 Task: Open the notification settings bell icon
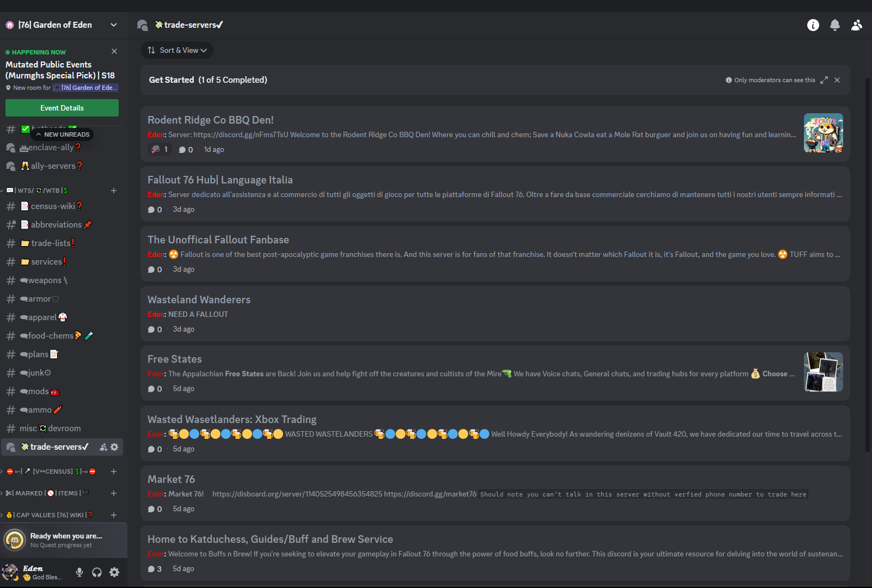pyautogui.click(x=834, y=25)
